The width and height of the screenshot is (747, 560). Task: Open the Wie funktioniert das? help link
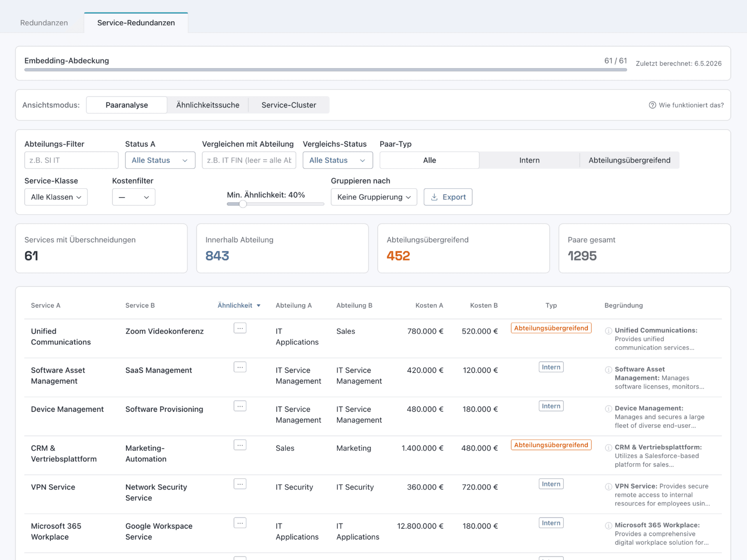pyautogui.click(x=686, y=105)
